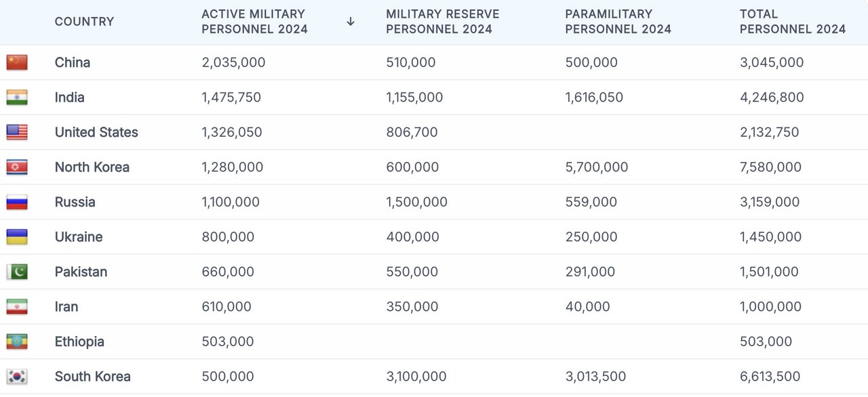
Task: Sort by Total Personnel 2024 header
Action: pos(792,22)
